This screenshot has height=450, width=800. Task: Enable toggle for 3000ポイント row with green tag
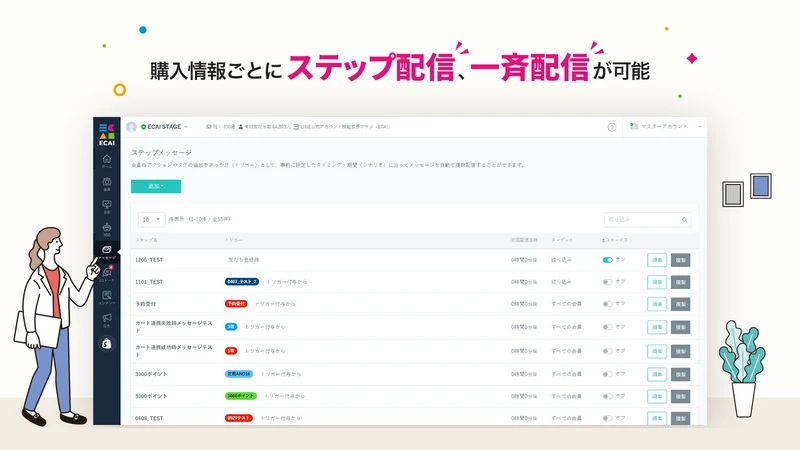coord(607,396)
